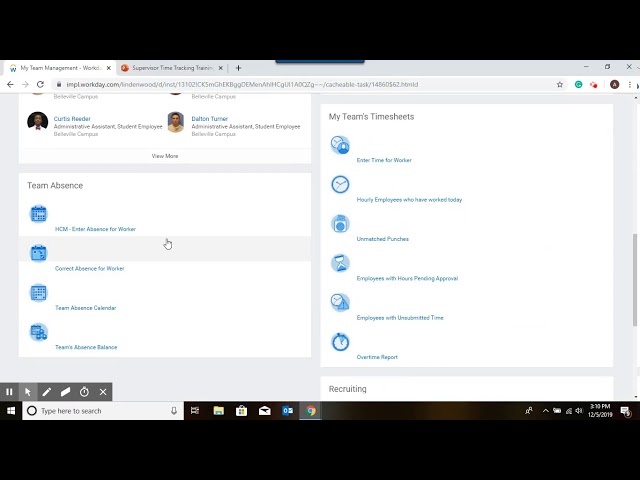This screenshot has width=640, height=480.
Task: Open HCM - Enter Absence for Worker link
Action: pyautogui.click(x=96, y=229)
